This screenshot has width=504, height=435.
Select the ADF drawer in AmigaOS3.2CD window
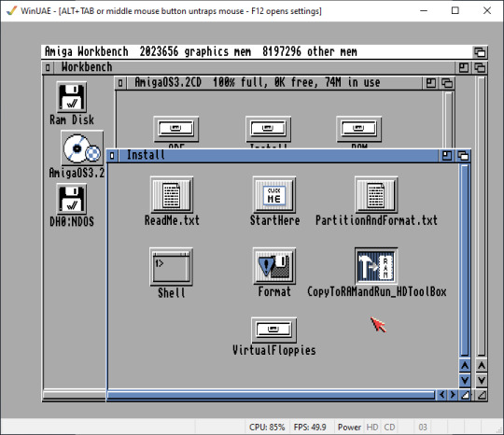coord(176,129)
